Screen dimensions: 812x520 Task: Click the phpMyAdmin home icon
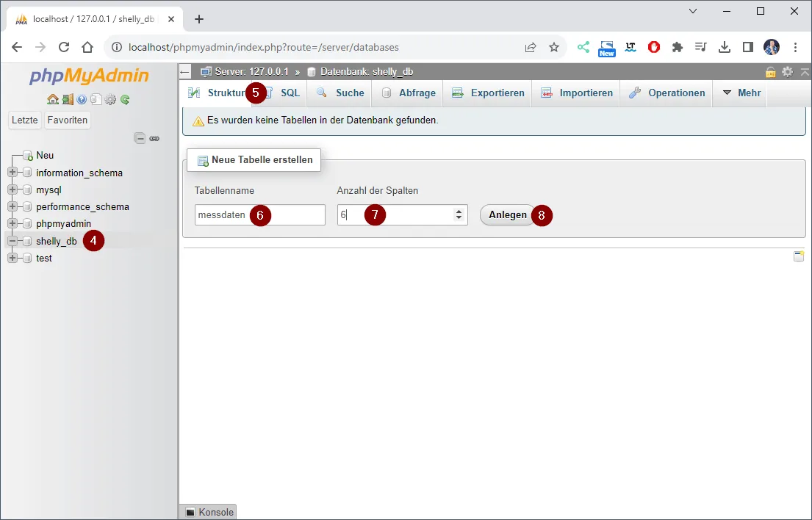[52, 100]
